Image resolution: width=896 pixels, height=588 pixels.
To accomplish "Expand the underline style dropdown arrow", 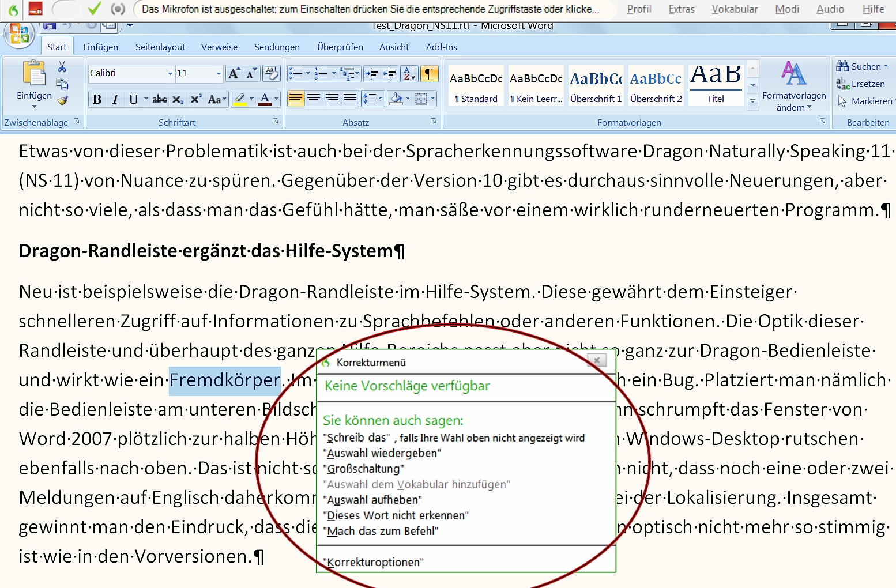I will tap(146, 99).
